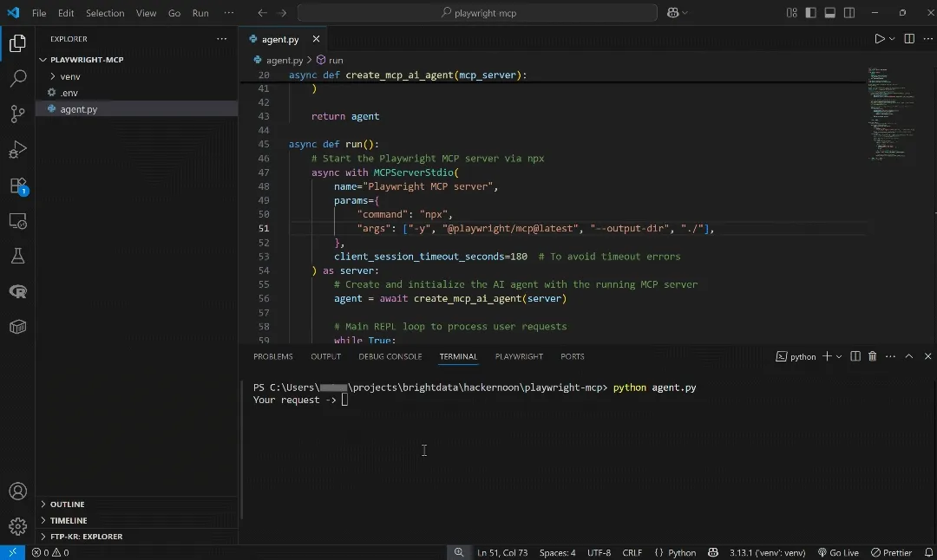Go forward with the navigation arrow

[x=281, y=12]
